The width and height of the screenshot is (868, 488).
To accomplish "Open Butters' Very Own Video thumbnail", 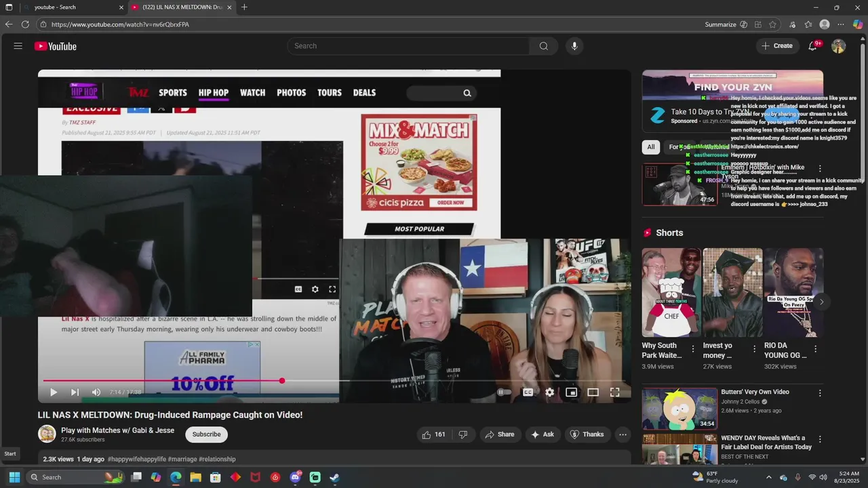I will [x=679, y=409].
